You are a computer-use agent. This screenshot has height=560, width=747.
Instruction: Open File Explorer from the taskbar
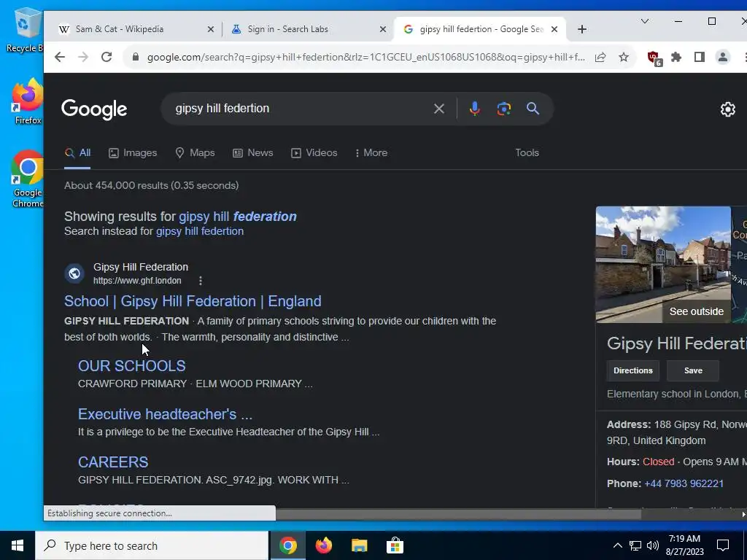point(359,545)
